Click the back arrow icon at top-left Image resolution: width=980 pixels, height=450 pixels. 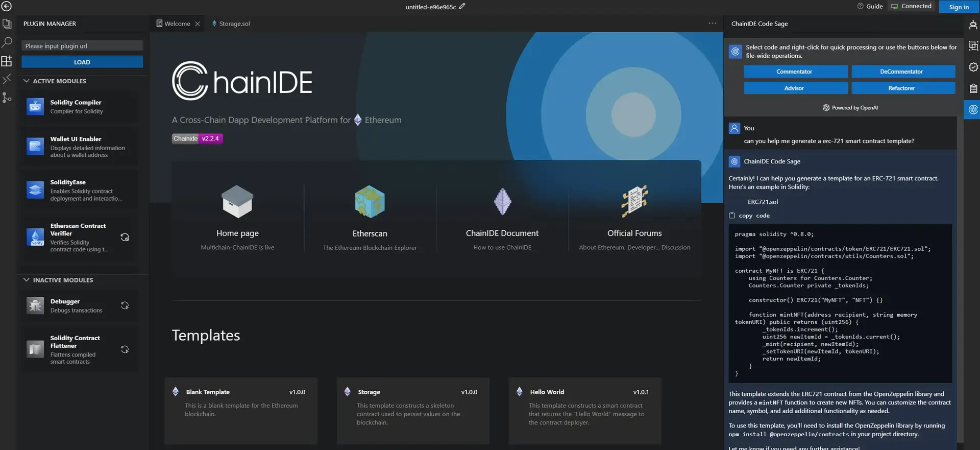[x=7, y=7]
